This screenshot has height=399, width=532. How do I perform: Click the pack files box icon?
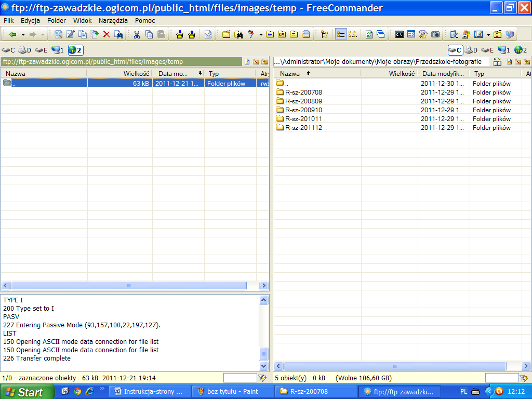click(x=179, y=34)
